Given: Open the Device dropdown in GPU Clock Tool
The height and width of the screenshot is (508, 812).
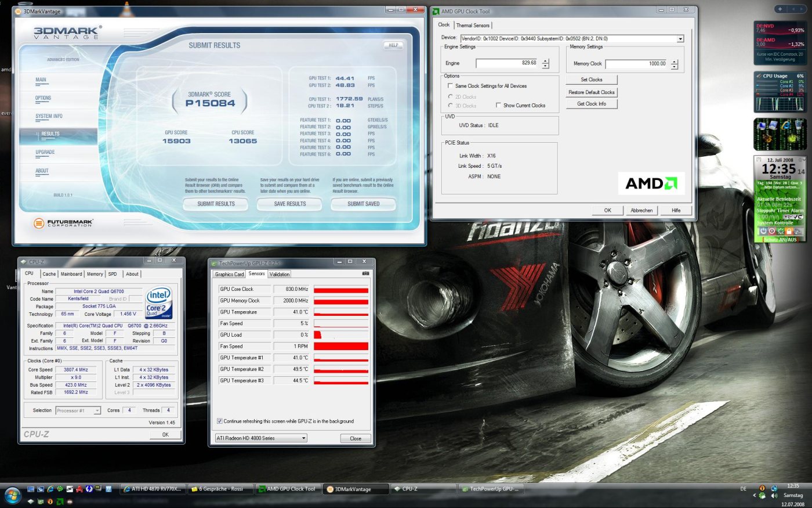Looking at the screenshot, I should (x=680, y=39).
